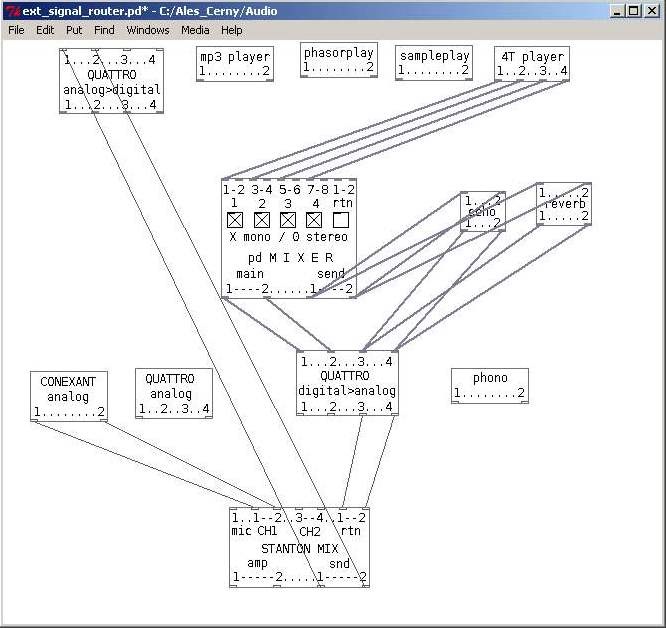Close the ext_signal_router window
The height and width of the screenshot is (628, 666).
(652, 11)
